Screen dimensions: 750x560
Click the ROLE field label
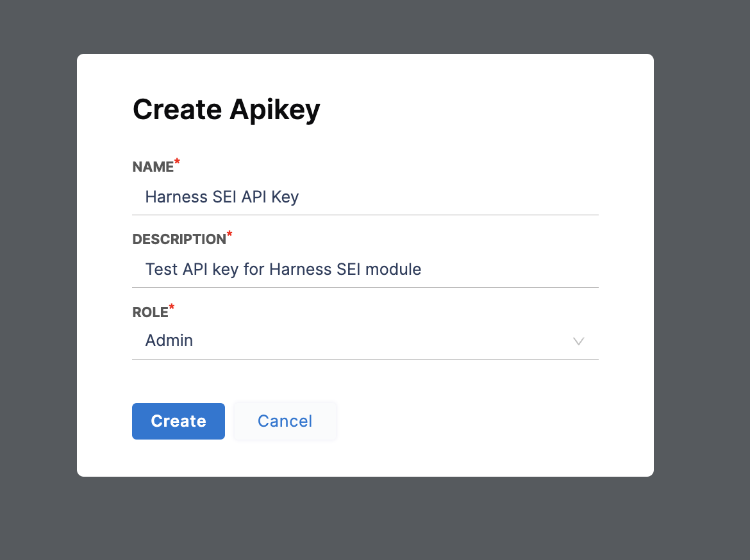tap(150, 312)
